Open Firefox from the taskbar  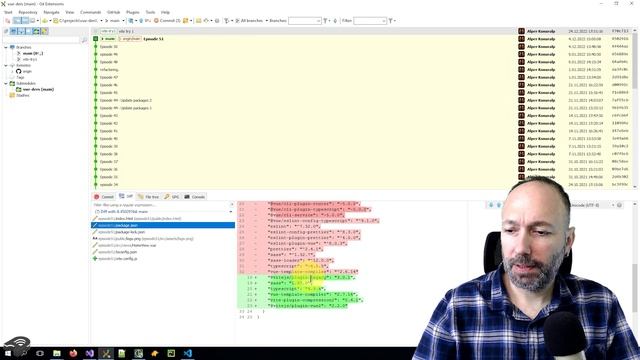click(73, 353)
